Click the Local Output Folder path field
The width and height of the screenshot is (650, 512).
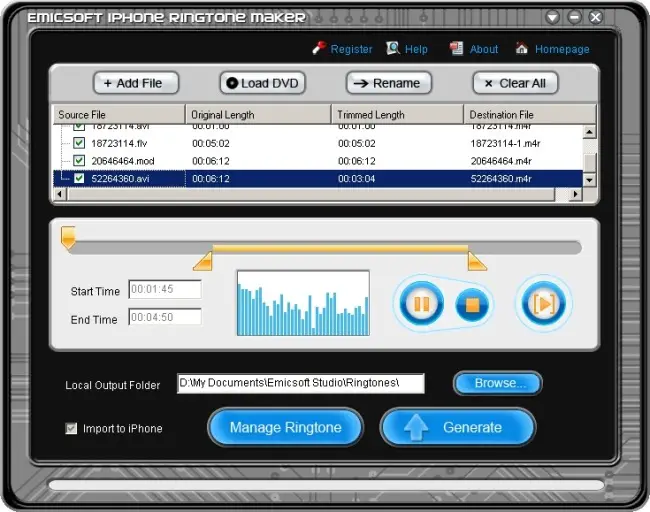click(301, 383)
